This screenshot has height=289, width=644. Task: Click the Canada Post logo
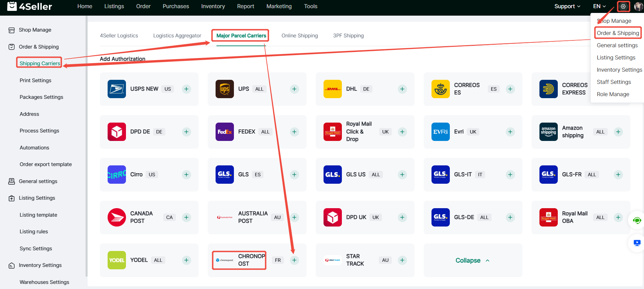pyautogui.click(x=117, y=217)
